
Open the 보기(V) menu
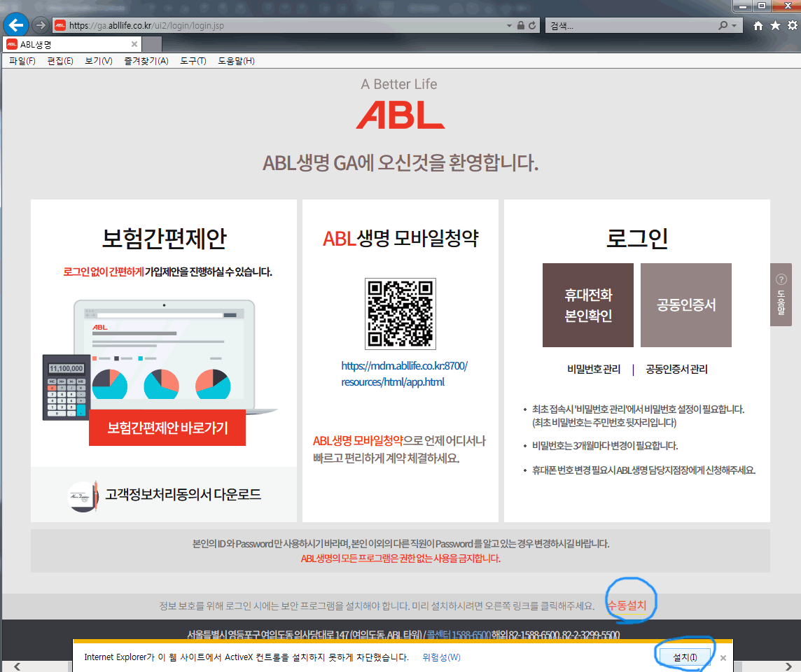pos(99,61)
